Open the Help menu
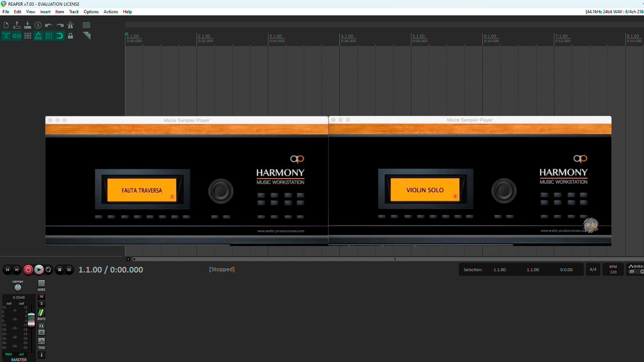 click(x=127, y=12)
